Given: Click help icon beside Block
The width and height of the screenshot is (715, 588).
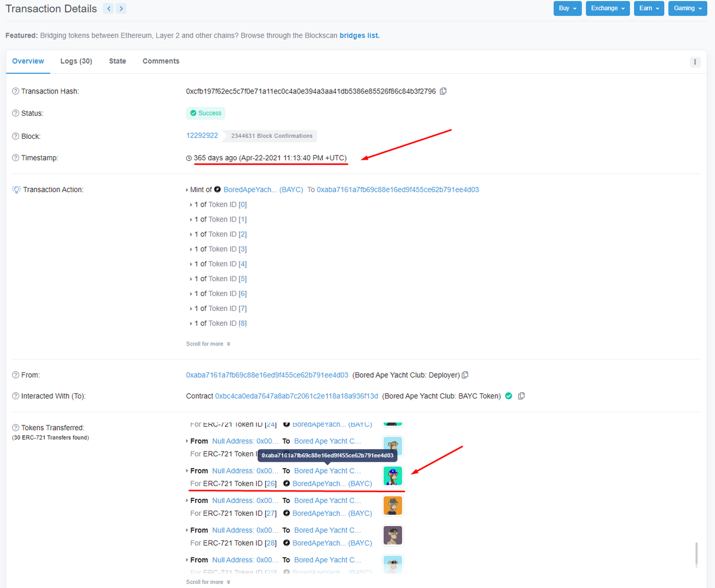Looking at the screenshot, I should pyautogui.click(x=15, y=136).
